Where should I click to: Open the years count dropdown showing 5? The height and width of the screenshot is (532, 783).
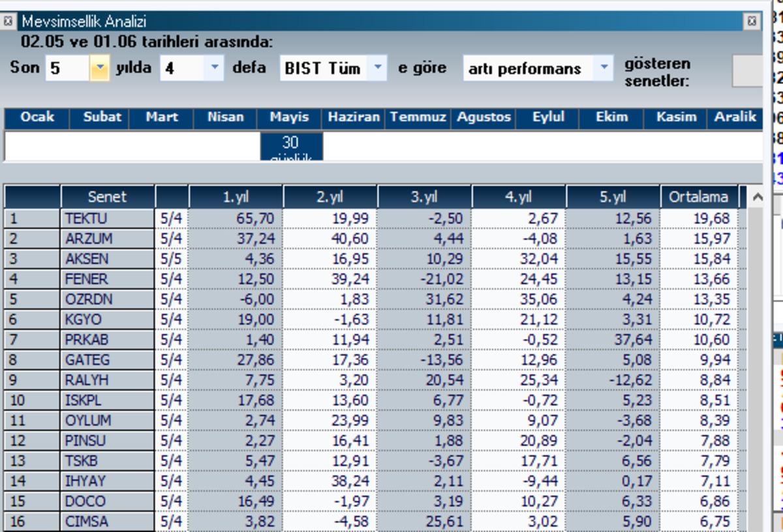[x=100, y=68]
